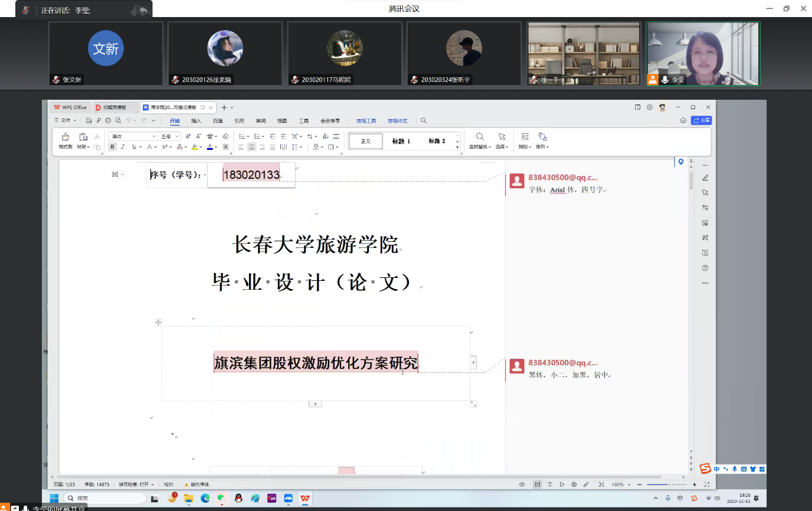Click the add row plus below table
This screenshot has height=511, width=812.
[315, 404]
